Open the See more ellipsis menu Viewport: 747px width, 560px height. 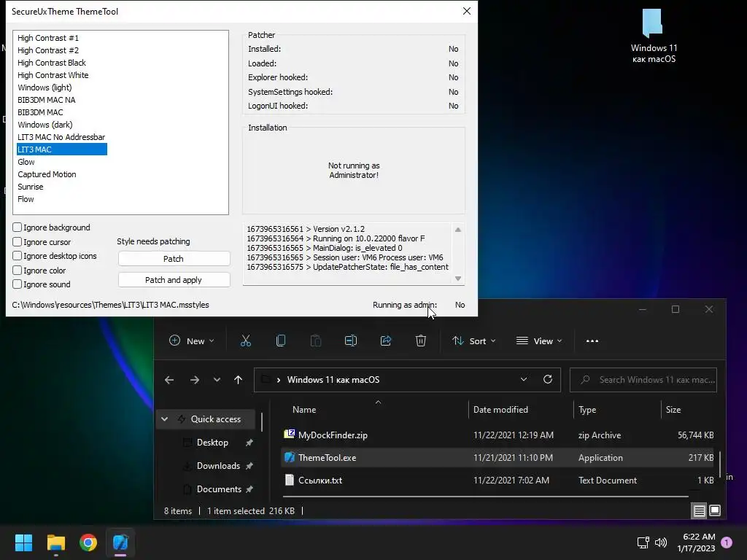point(592,341)
